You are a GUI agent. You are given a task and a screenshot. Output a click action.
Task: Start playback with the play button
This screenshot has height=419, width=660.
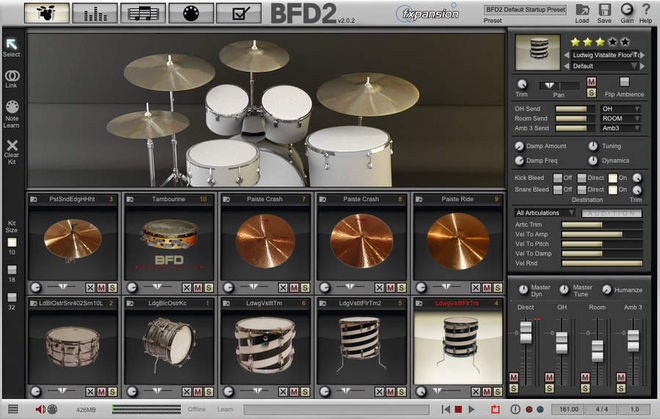click(x=472, y=409)
